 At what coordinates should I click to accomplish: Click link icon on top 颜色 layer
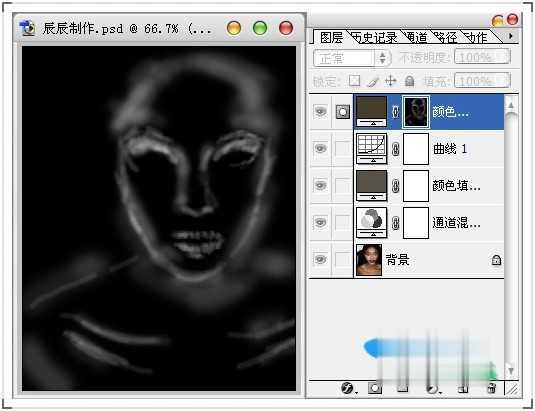[x=395, y=112]
